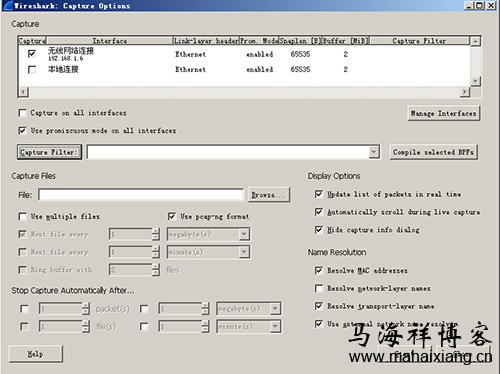Open the Capture Filter combo box dropdown
The image size is (500, 374).
pyautogui.click(x=374, y=152)
